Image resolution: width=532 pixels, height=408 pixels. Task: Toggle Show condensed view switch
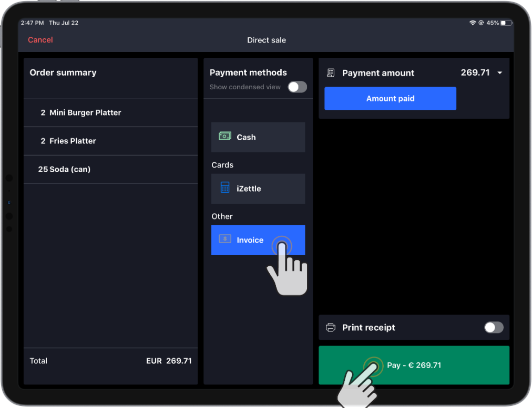coord(297,87)
